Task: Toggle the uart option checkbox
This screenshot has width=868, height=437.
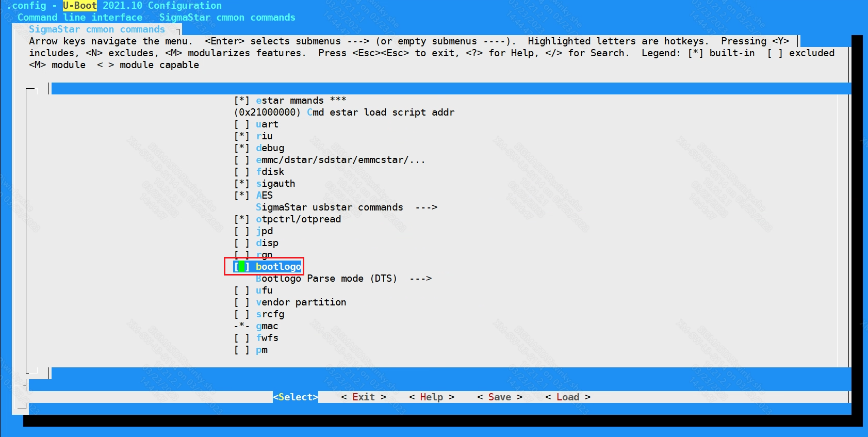Action: tap(241, 124)
